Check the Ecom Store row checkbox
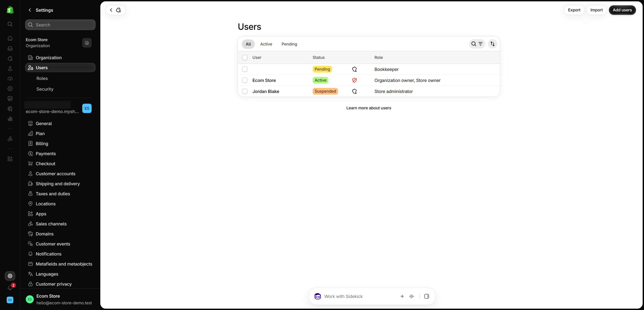This screenshot has width=644, height=310. pos(245,80)
